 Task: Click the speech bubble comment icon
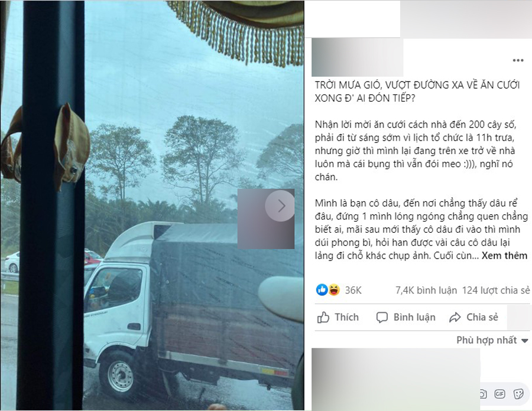pyautogui.click(x=382, y=318)
